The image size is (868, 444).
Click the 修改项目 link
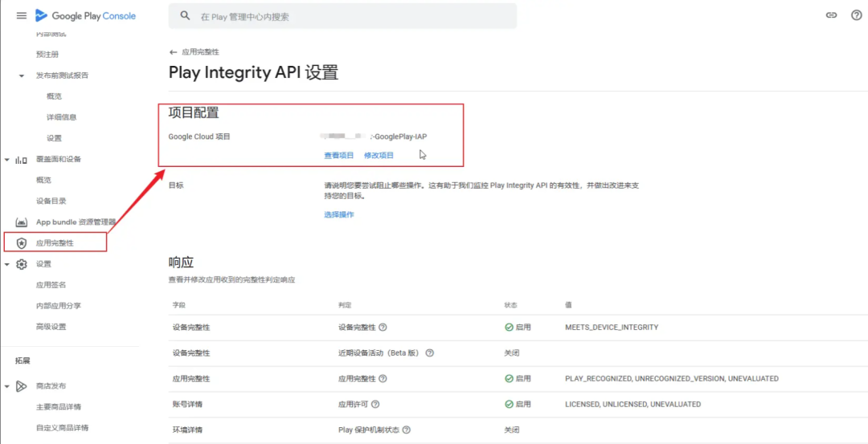click(379, 156)
